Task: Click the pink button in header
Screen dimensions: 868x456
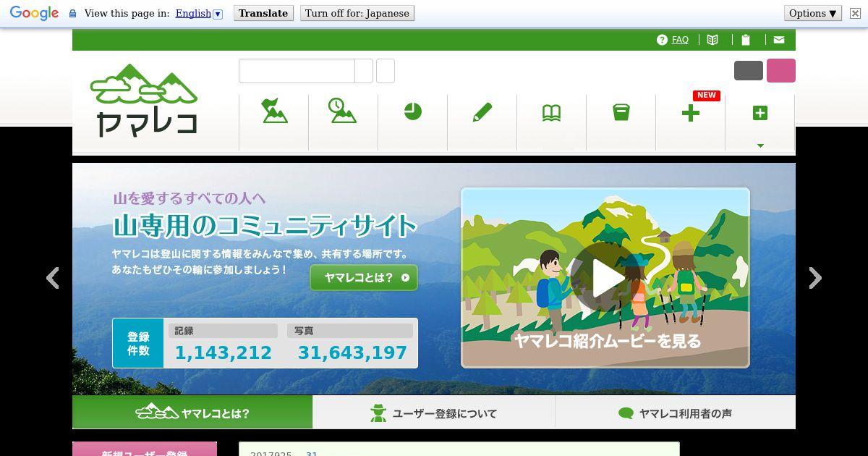Action: [781, 70]
